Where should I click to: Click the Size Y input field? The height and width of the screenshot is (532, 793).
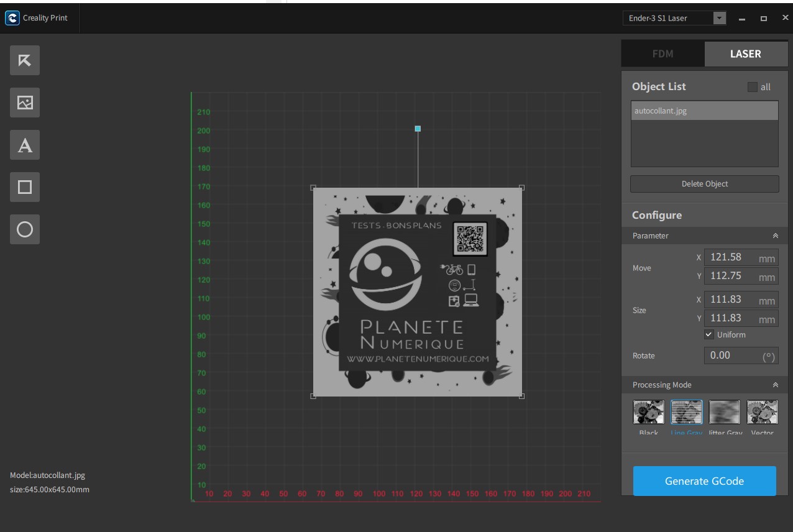[x=741, y=318]
